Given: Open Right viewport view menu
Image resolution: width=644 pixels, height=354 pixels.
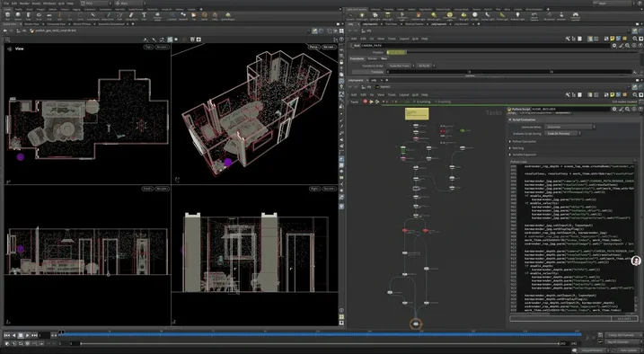Looking at the screenshot, I should [314, 189].
